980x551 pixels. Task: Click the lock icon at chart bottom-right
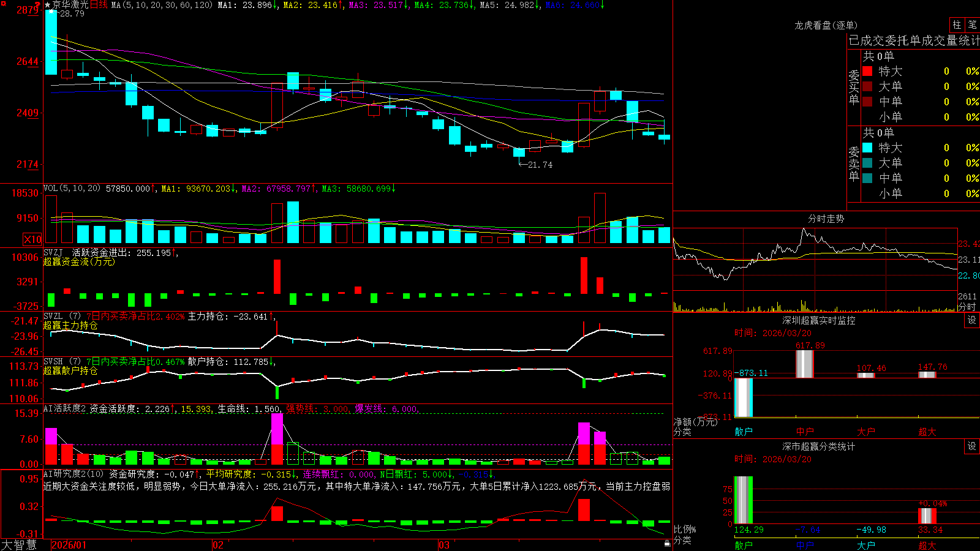[x=667, y=543]
